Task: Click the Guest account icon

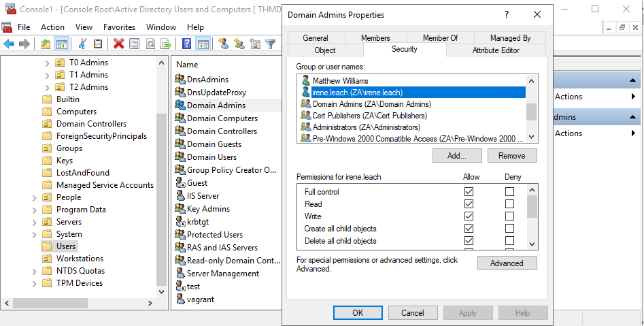Action: [180, 182]
